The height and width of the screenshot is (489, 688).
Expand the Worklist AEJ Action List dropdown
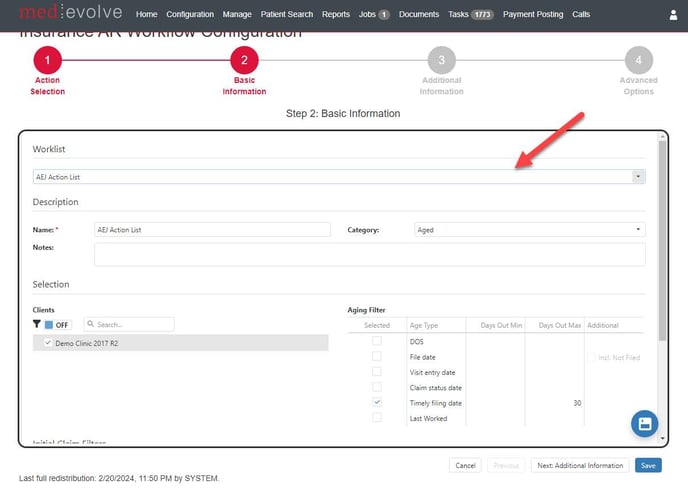pos(638,176)
